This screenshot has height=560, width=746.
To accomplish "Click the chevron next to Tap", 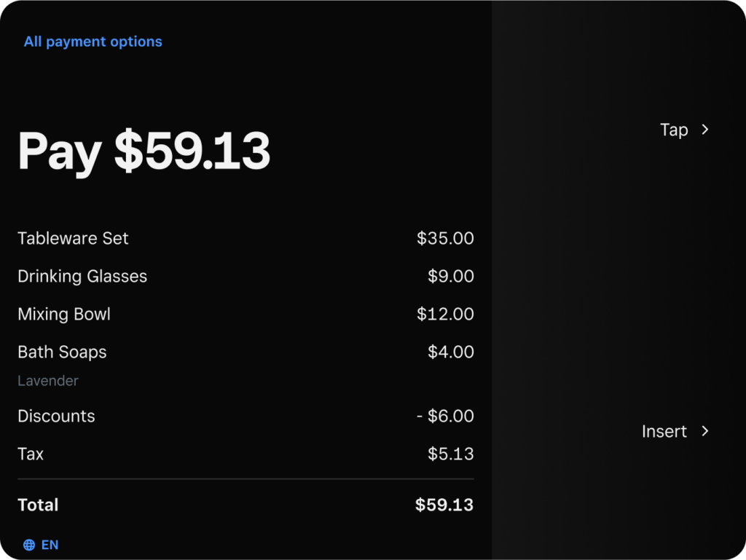I will tap(705, 130).
